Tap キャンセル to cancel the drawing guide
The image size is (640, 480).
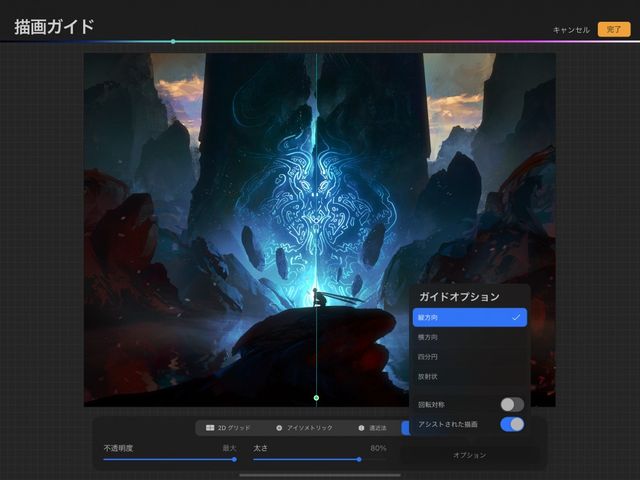[x=571, y=30]
